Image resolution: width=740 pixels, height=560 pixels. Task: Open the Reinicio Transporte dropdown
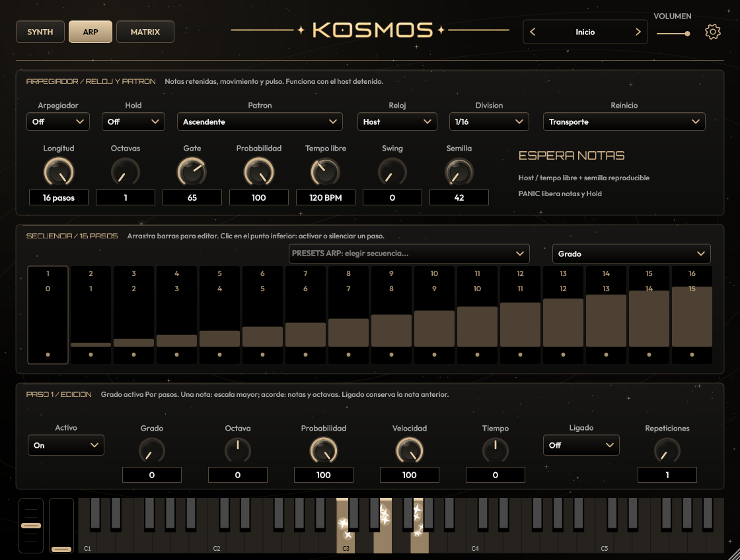[624, 122]
